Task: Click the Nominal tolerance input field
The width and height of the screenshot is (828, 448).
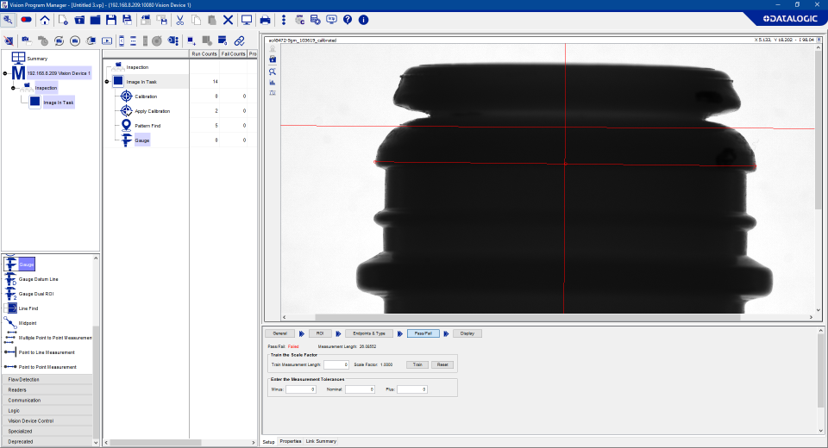Action: (x=359, y=389)
